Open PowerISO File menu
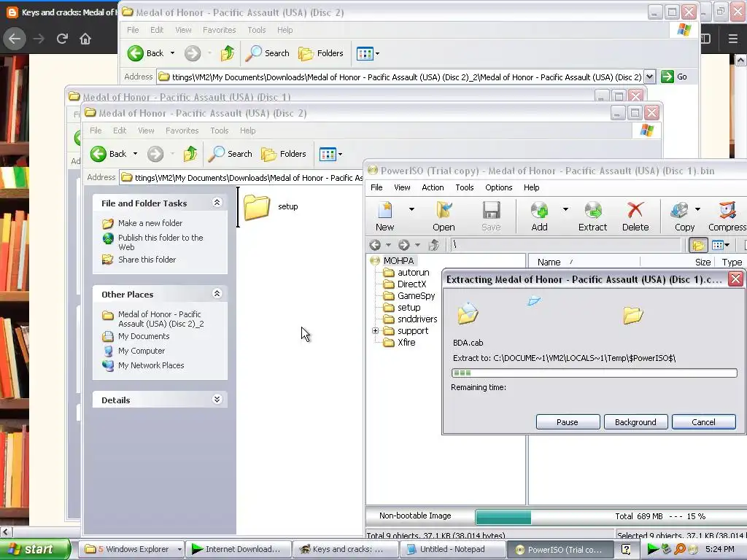 [376, 187]
